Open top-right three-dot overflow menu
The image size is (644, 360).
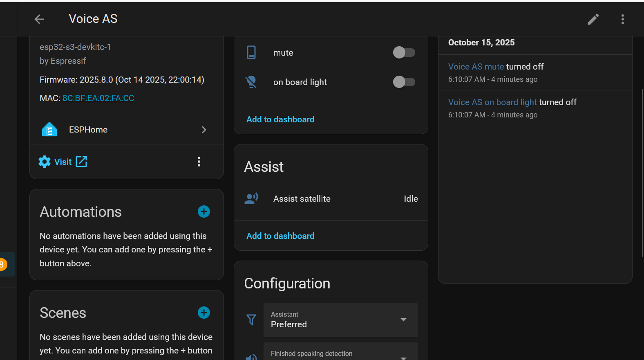[x=622, y=19]
